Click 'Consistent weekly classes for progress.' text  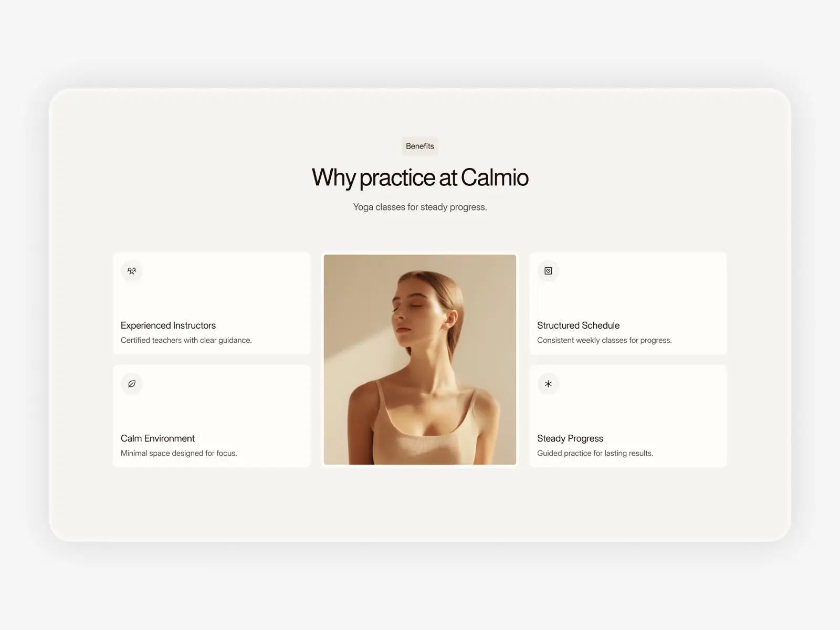604,340
